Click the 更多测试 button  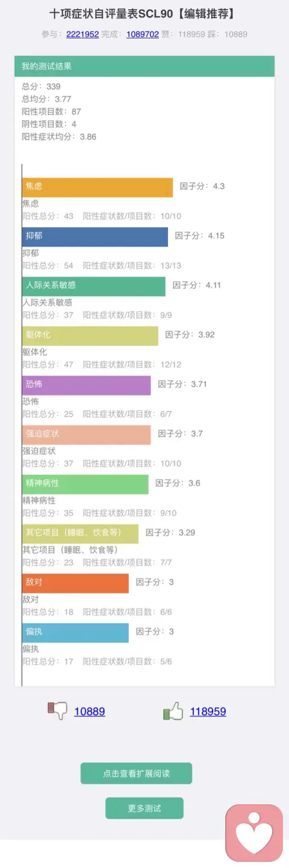click(x=144, y=808)
